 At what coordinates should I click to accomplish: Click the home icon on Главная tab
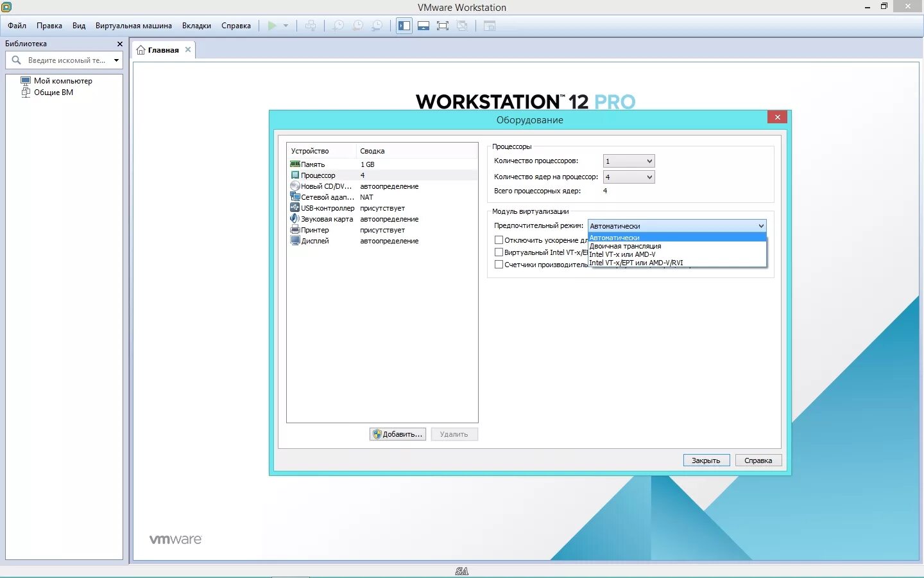141,50
